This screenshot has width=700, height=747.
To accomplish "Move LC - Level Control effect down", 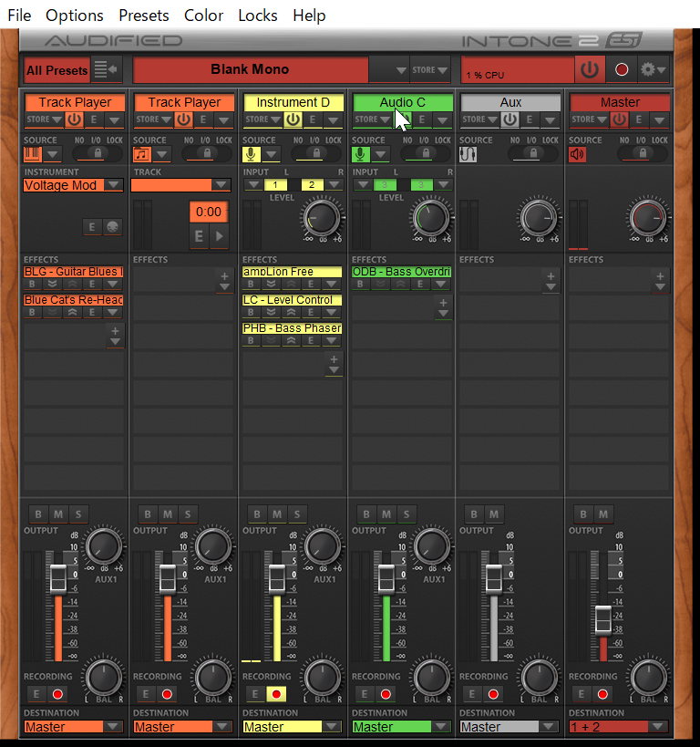I will click(x=271, y=313).
